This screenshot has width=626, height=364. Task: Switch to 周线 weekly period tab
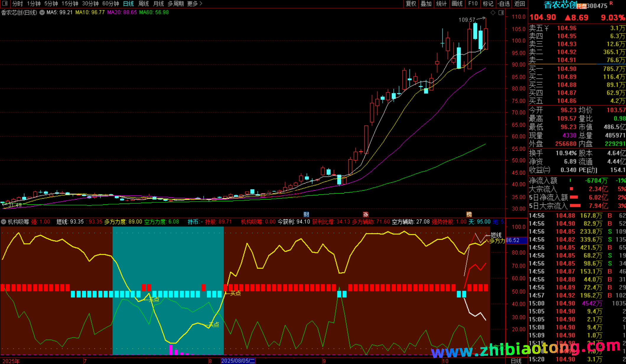(x=144, y=4)
